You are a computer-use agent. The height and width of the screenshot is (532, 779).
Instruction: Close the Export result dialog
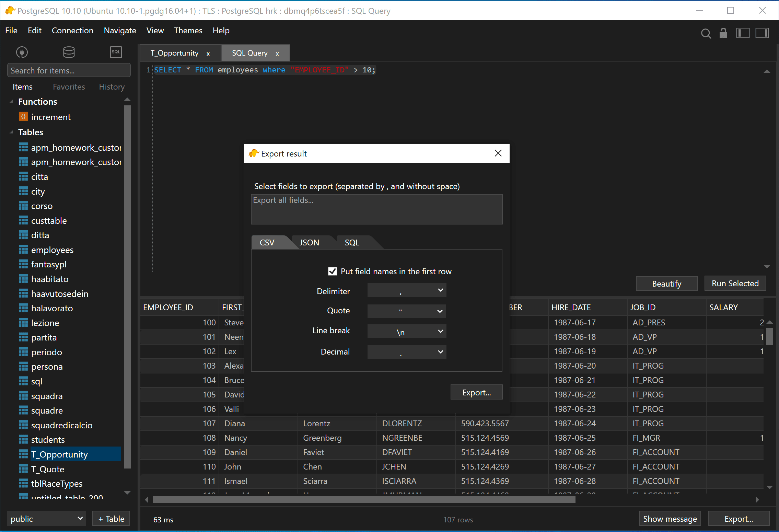point(498,153)
